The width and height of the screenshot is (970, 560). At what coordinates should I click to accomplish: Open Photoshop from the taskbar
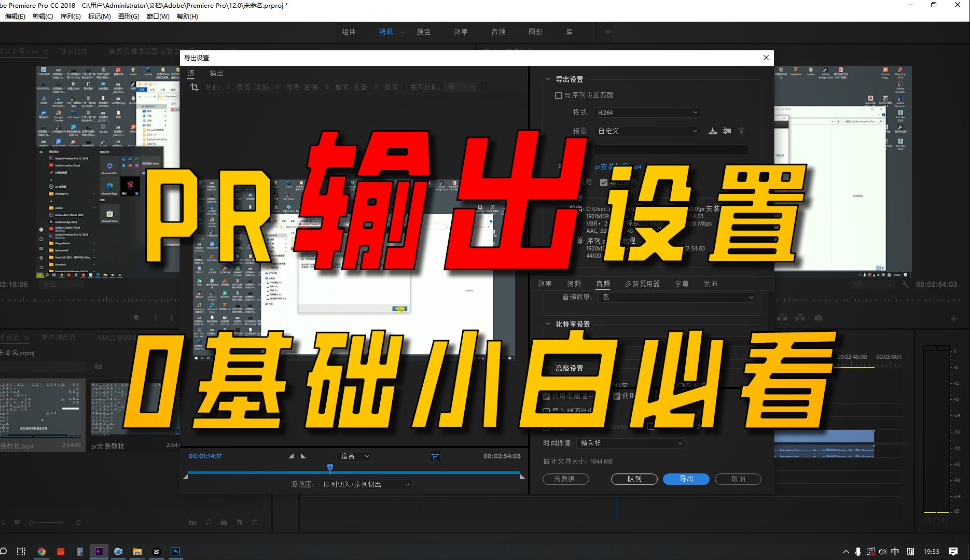pos(176,551)
